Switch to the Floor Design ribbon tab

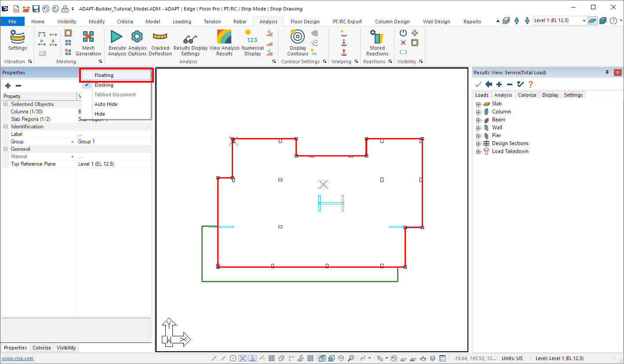305,22
